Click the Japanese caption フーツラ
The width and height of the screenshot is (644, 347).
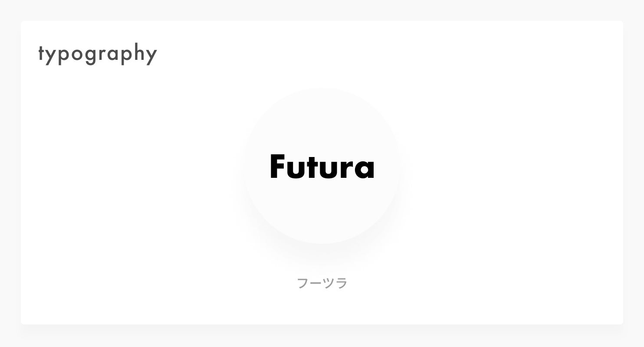(x=322, y=283)
